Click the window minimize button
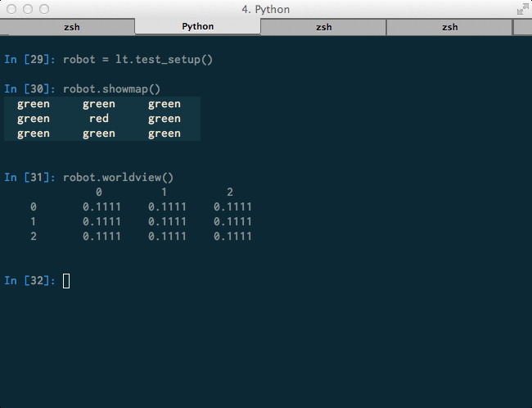 pyautogui.click(x=28, y=9)
